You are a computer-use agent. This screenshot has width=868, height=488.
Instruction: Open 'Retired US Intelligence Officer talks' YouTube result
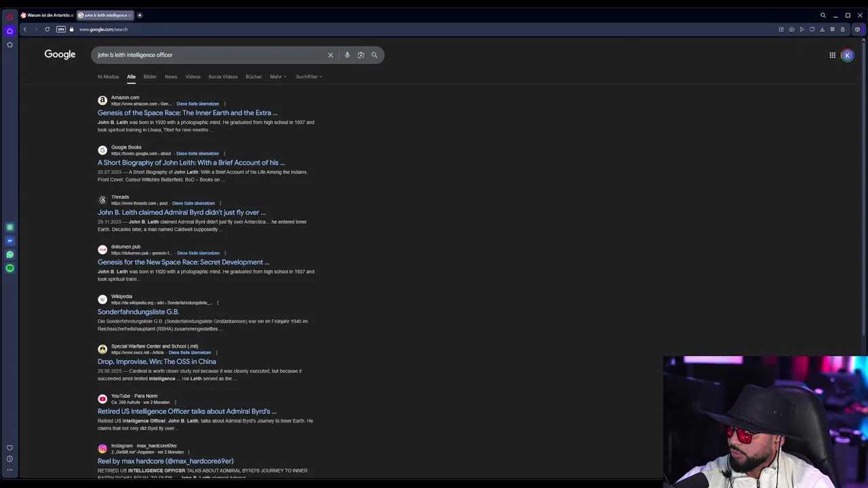[x=187, y=411]
